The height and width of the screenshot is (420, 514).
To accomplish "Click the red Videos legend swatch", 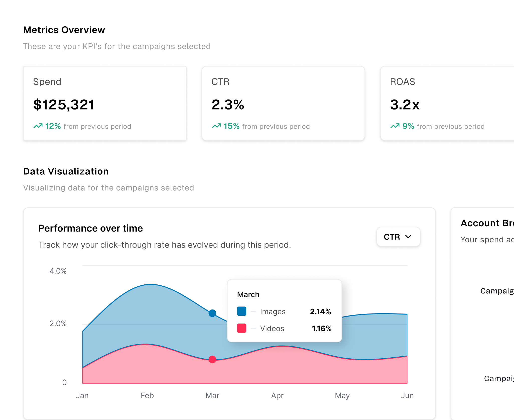I will (x=241, y=328).
